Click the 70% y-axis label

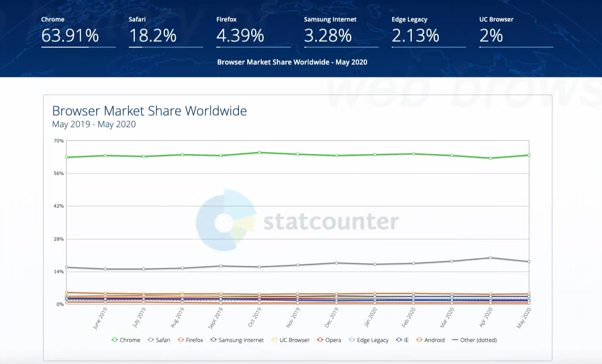(59, 141)
